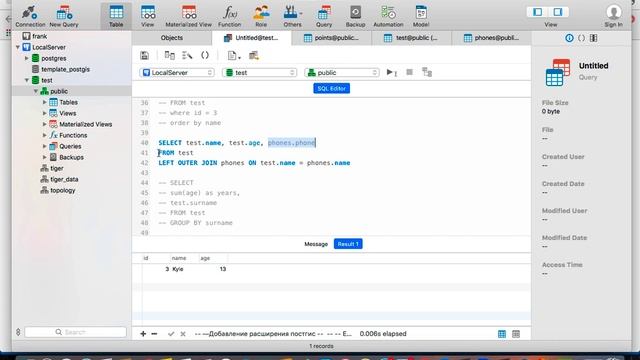Image resolution: width=640 pixels, height=360 pixels.
Task: Expand the Materialized Views tree node
Action: pyautogui.click(x=44, y=124)
